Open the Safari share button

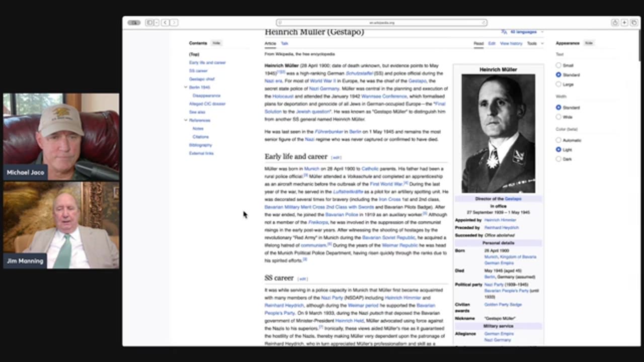coord(615,23)
